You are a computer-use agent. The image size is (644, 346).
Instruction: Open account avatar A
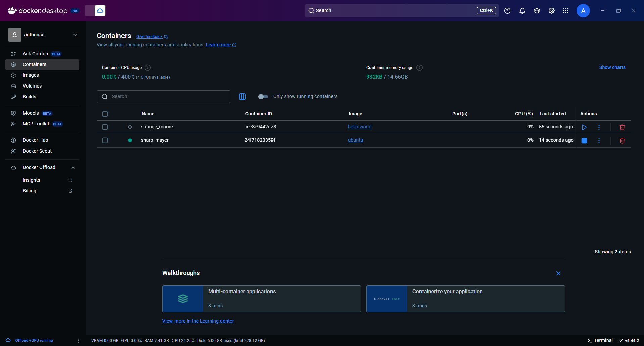click(x=583, y=11)
